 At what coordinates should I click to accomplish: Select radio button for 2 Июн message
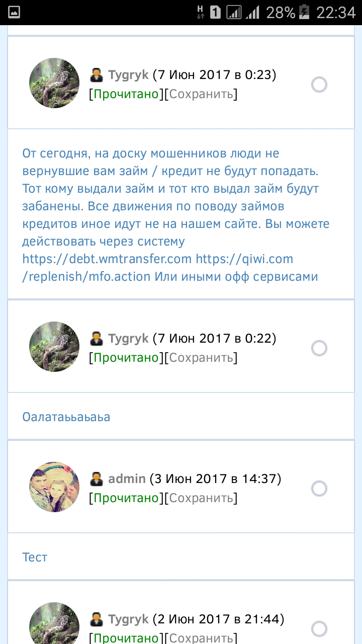pos(319,628)
